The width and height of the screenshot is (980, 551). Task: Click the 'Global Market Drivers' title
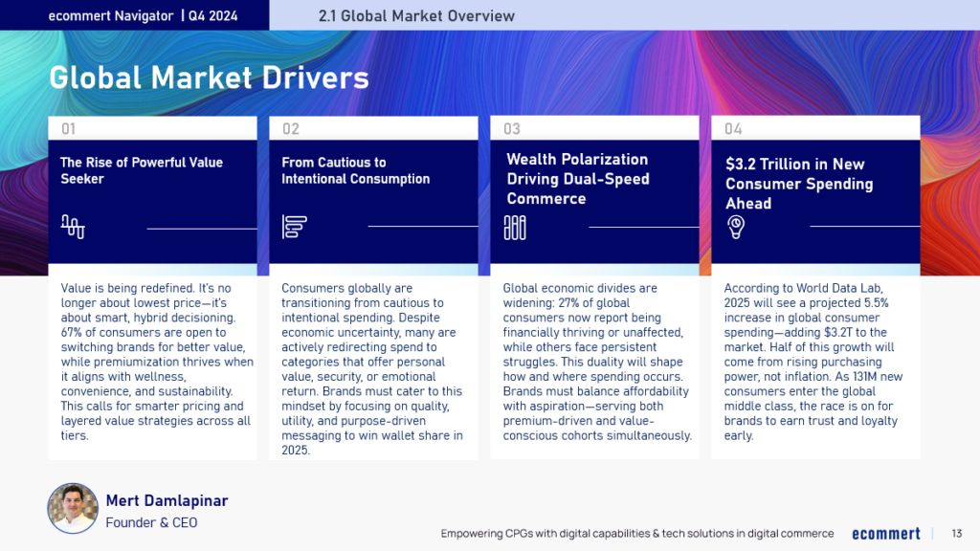(209, 77)
